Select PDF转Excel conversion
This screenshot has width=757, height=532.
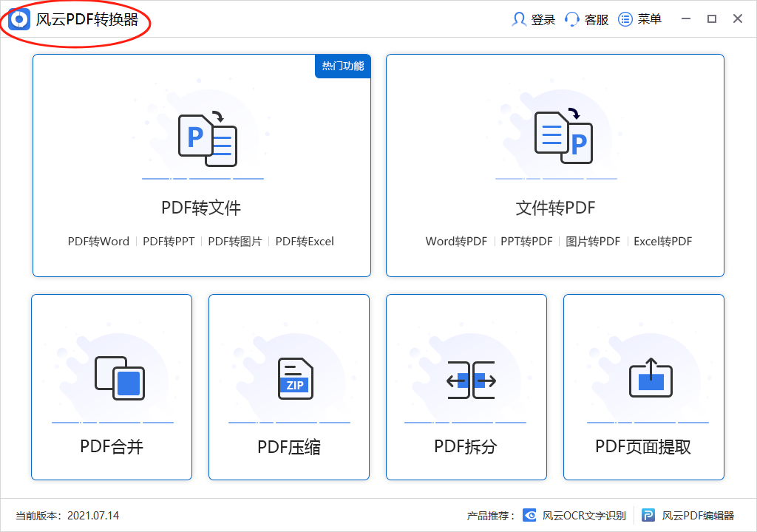click(305, 242)
